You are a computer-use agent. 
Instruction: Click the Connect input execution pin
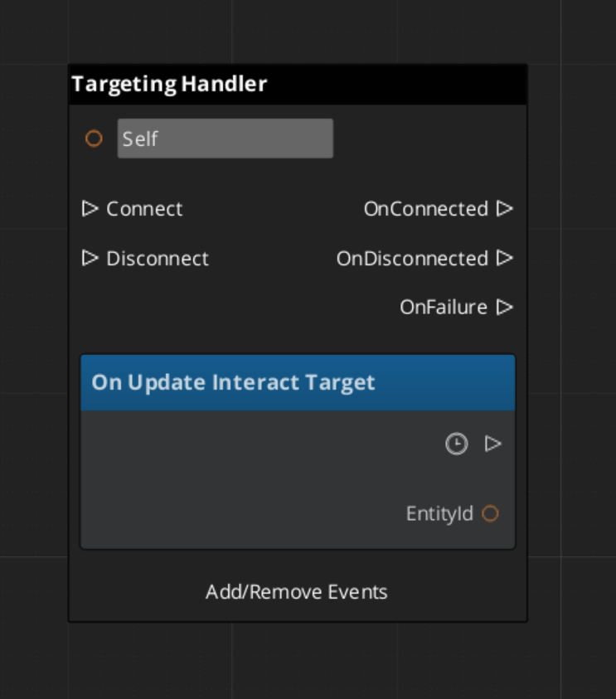[90, 208]
